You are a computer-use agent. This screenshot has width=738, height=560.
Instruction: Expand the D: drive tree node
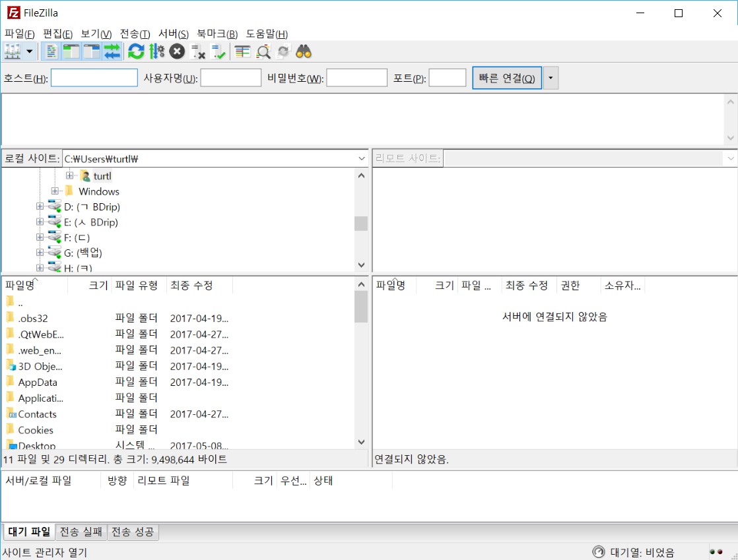click(40, 206)
